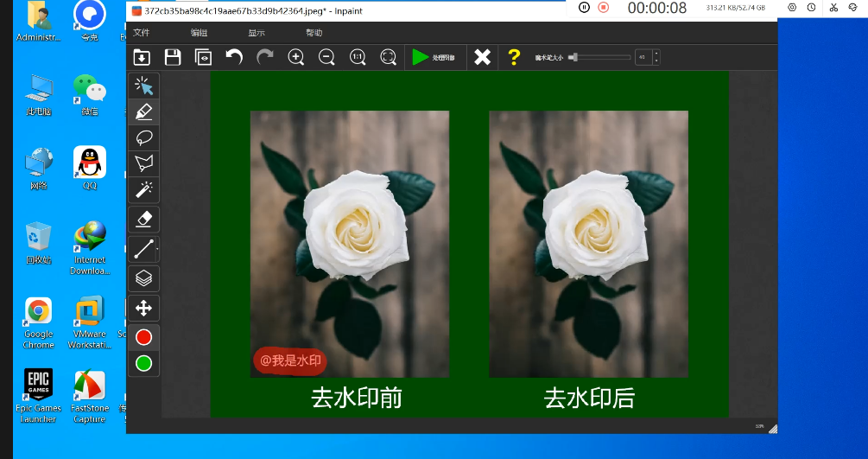Screen dimensions: 868x459
Task: Pause the screen recording
Action: pos(584,8)
